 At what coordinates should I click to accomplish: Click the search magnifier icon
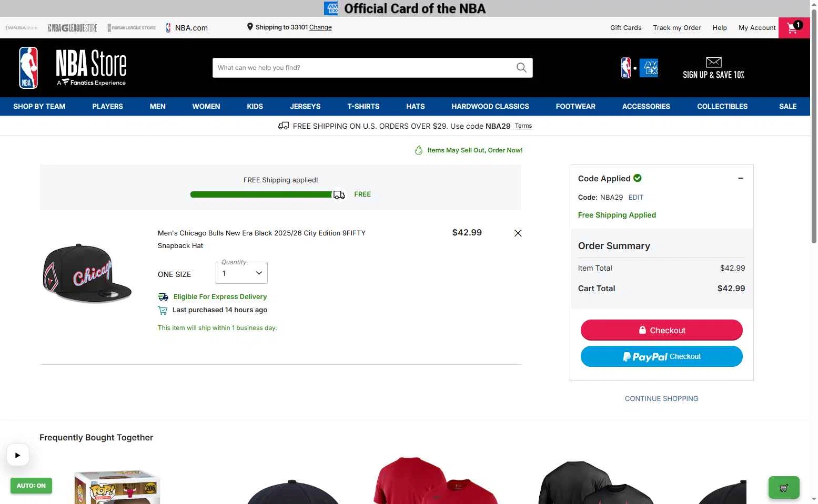pyautogui.click(x=521, y=68)
